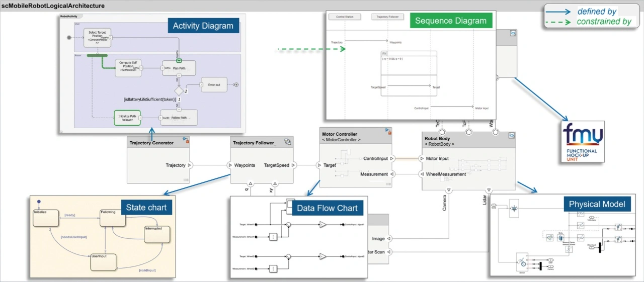Click the Trajectory Follower lifeline header
644x282 pixels.
pyautogui.click(x=388, y=17)
